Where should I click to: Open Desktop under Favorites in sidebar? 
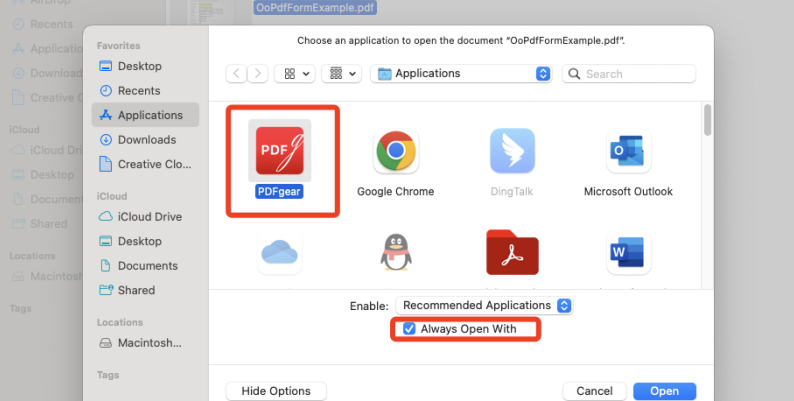(145, 66)
